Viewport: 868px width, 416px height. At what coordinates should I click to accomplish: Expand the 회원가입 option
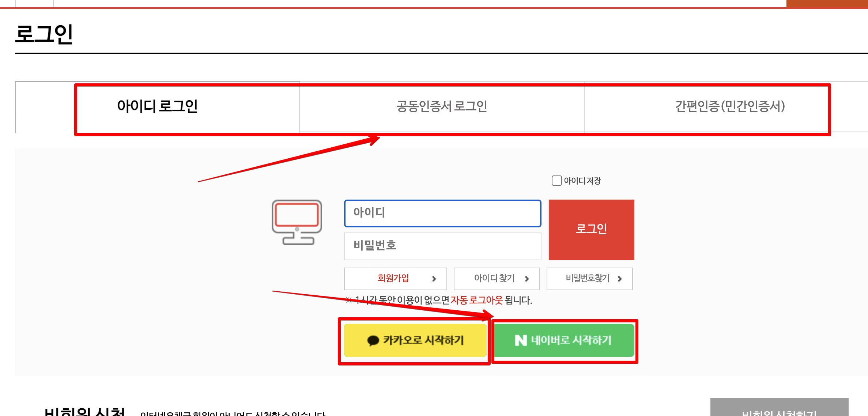[395, 279]
